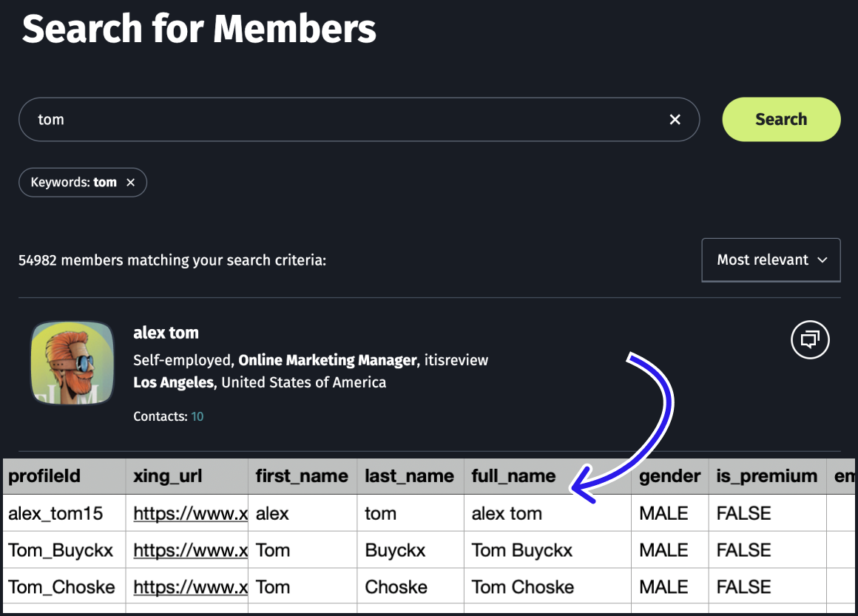Expand the Most relevant sort dropdown
858x616 pixels.
[x=771, y=260]
